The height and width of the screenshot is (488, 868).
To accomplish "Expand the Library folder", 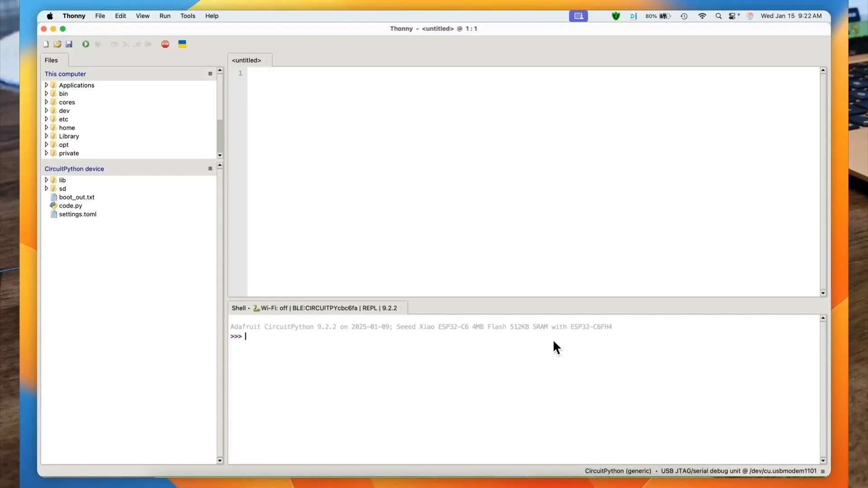I will tap(46, 136).
